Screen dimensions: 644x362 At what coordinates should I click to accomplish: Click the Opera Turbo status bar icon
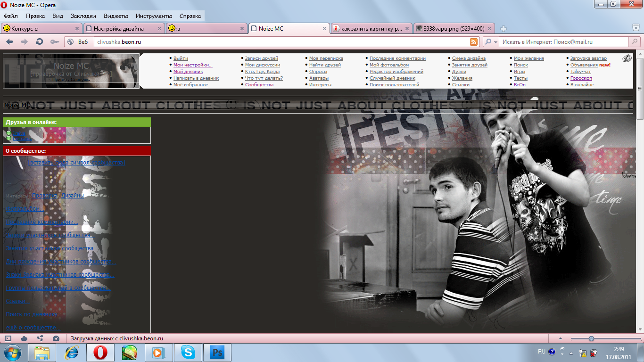point(56,338)
